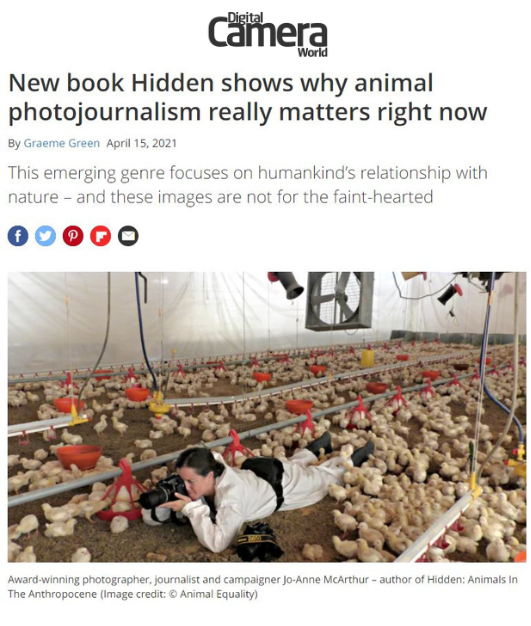The height and width of the screenshot is (626, 531).
Task: Click the New book Hidden headline
Action: pyautogui.click(x=248, y=97)
